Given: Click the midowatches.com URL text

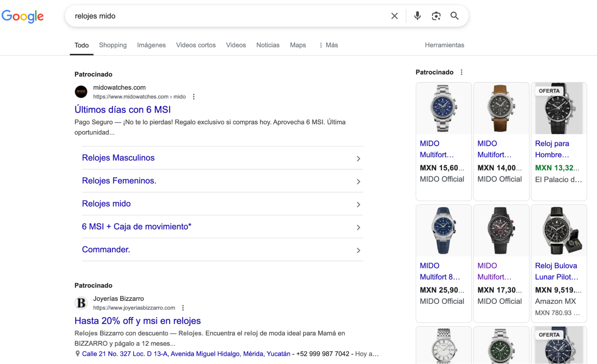Looking at the screenshot, I should point(139,97).
